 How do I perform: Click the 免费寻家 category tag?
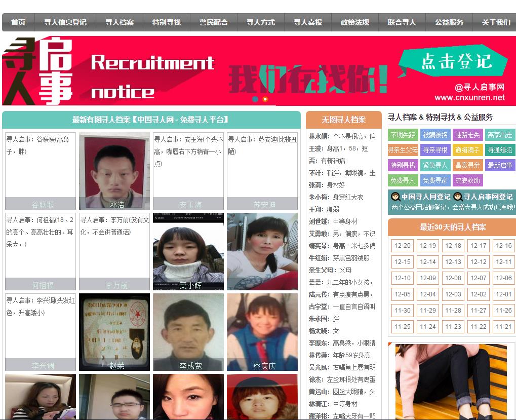pos(435,180)
